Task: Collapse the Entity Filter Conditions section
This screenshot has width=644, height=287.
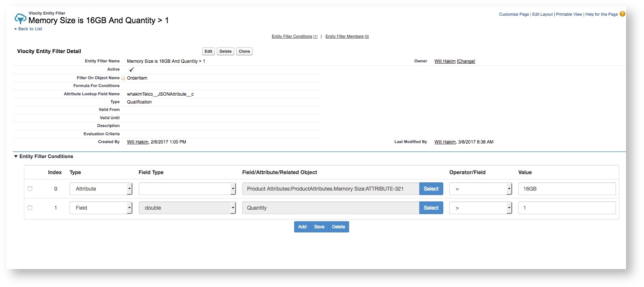Action: pyautogui.click(x=16, y=156)
